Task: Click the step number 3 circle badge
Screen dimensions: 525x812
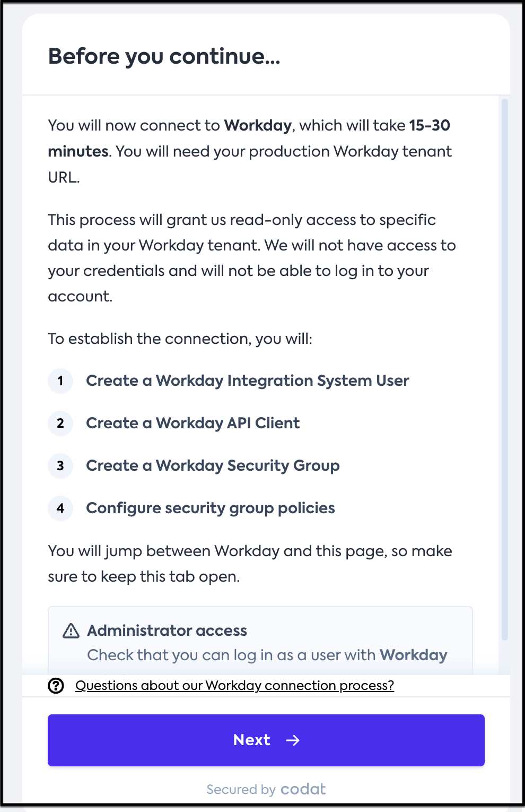Action: (x=60, y=465)
